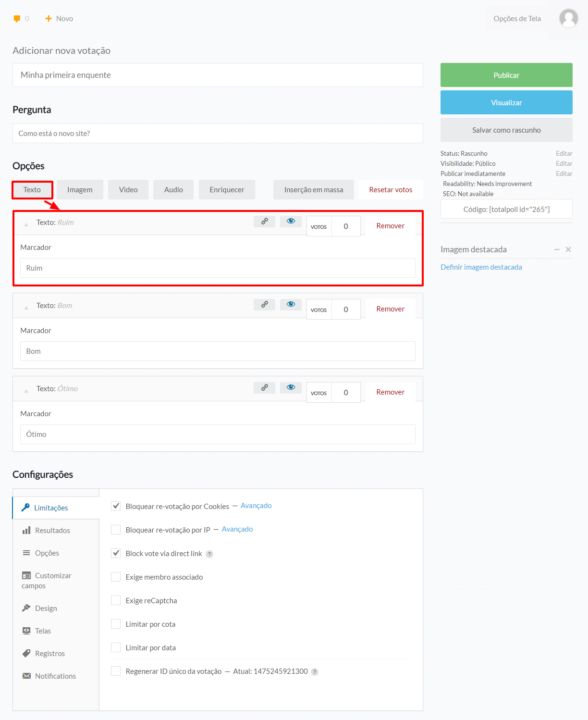The height and width of the screenshot is (720, 588).
Task: Remove the Ótimo option
Action: [x=390, y=392]
